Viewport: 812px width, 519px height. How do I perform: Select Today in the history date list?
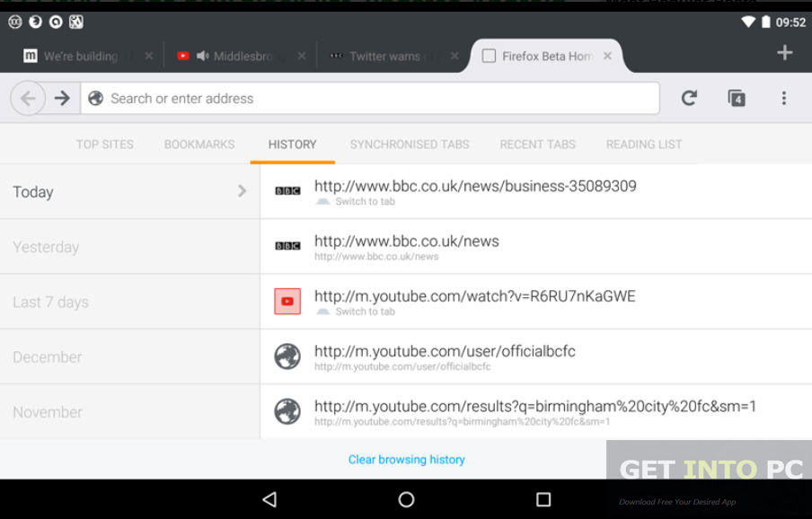[129, 191]
